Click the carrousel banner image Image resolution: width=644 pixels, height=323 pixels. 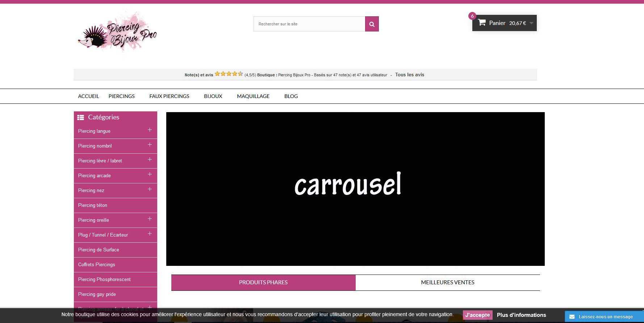(355, 189)
